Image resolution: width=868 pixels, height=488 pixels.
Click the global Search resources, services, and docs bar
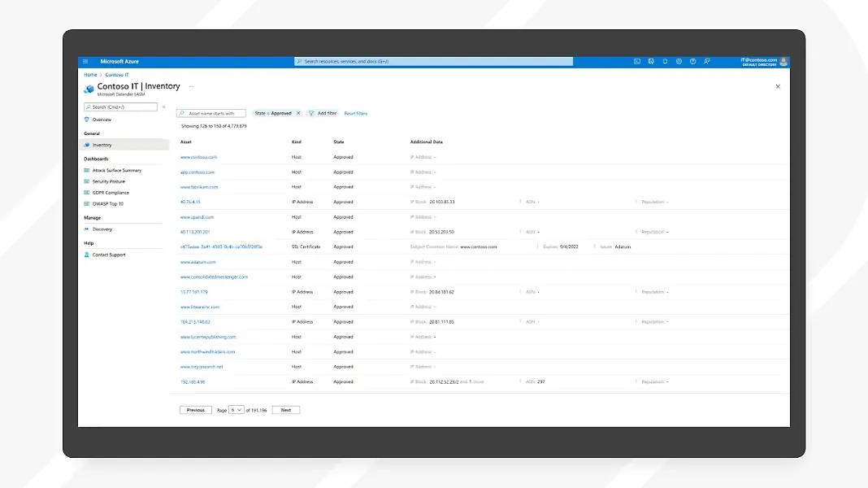[x=433, y=62]
